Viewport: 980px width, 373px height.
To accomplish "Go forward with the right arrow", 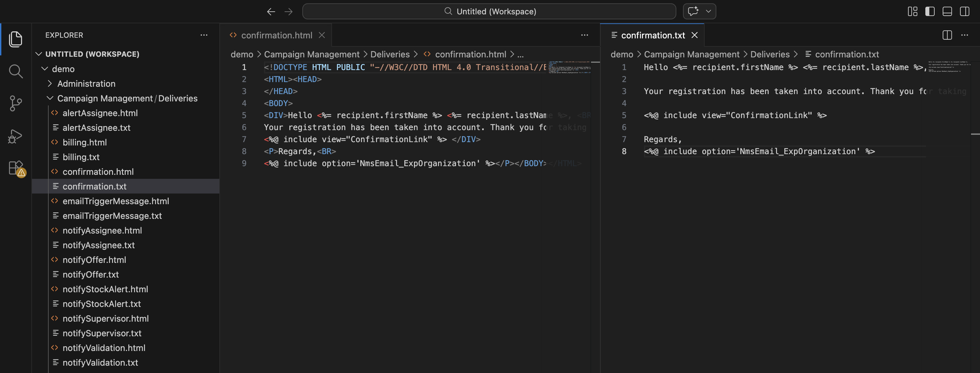I will pyautogui.click(x=288, y=11).
